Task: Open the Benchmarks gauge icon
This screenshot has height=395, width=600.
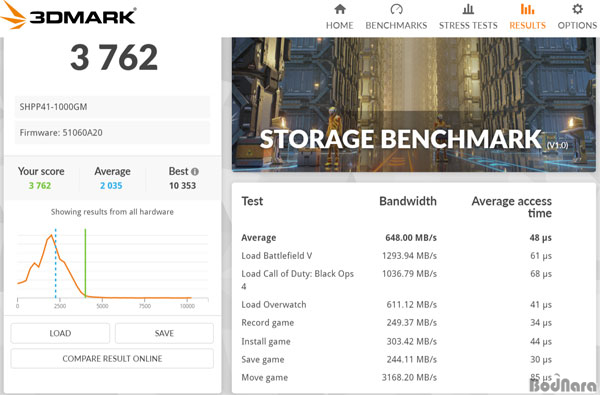Action: [396, 9]
